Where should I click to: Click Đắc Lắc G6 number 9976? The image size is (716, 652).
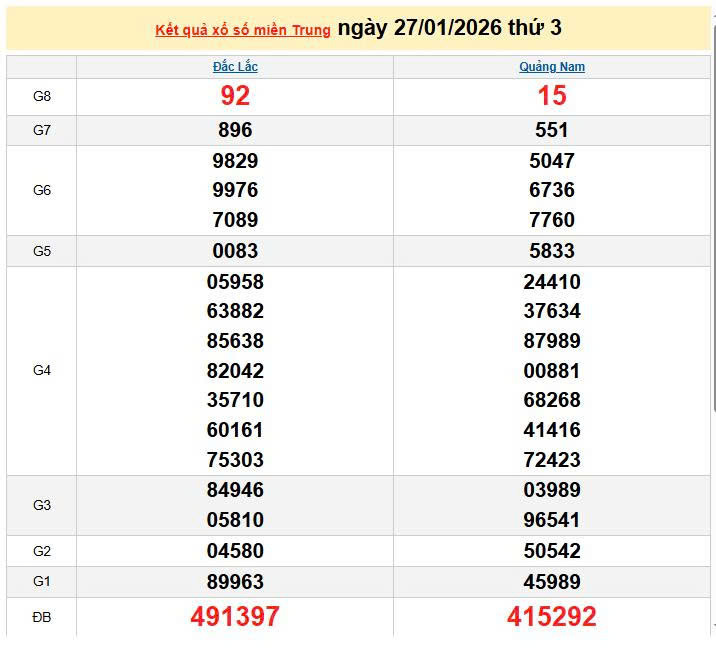(235, 190)
